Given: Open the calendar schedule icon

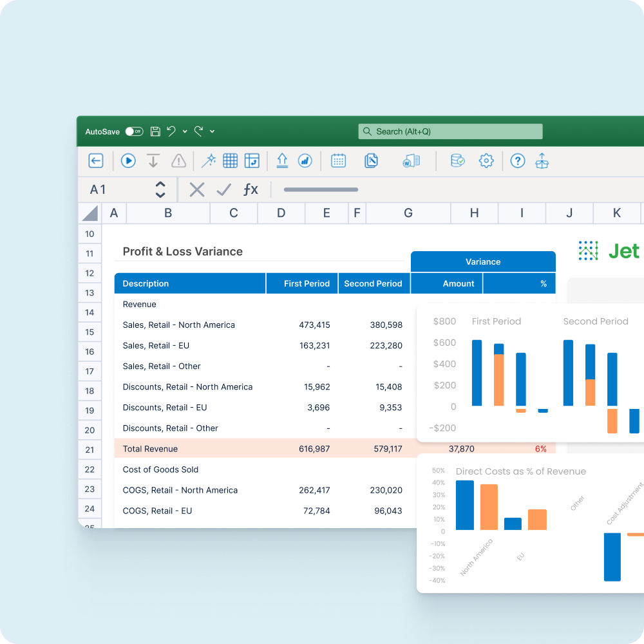Looking at the screenshot, I should tap(339, 161).
